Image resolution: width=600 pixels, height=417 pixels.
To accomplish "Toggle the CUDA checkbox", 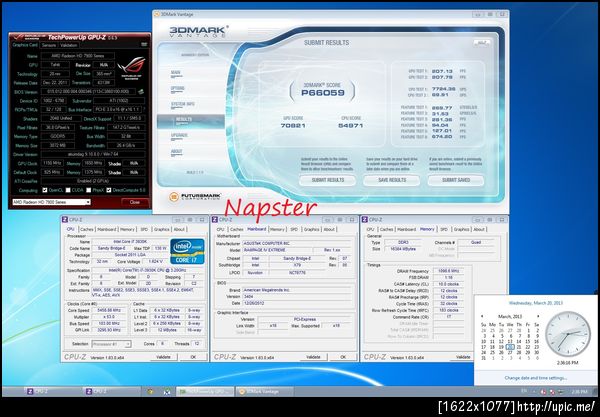I will (68, 190).
